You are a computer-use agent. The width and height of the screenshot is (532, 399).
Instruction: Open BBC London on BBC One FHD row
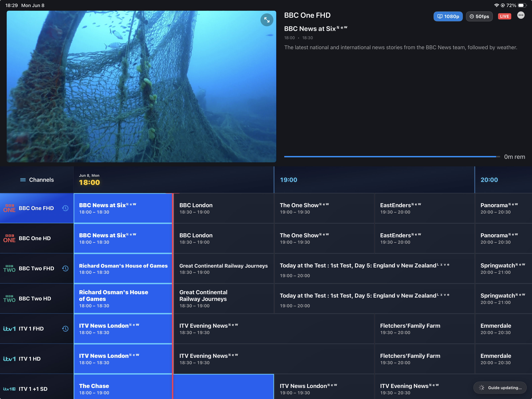click(224, 208)
